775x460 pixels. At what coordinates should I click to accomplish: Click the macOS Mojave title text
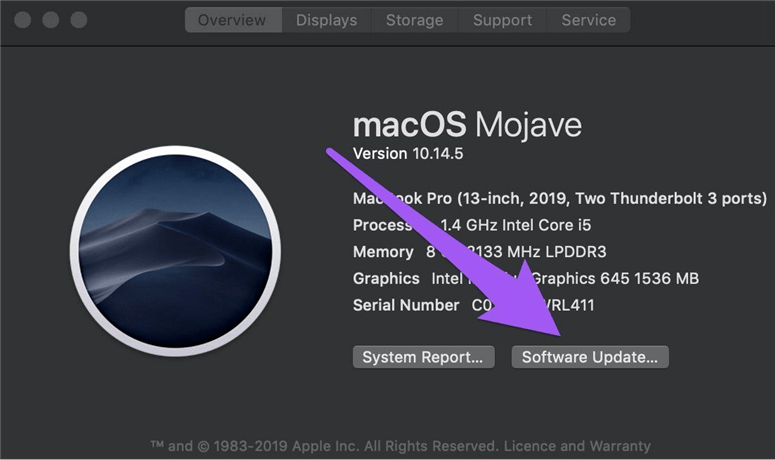(x=467, y=125)
